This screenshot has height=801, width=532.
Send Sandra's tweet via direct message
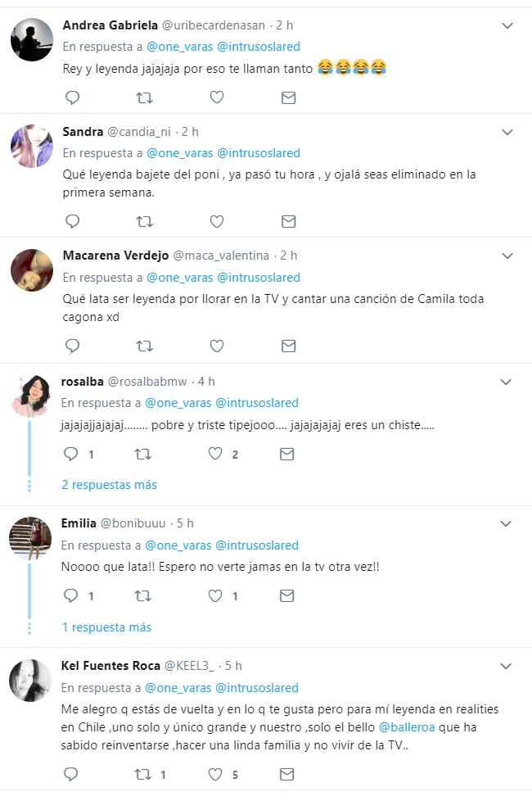coord(288,221)
